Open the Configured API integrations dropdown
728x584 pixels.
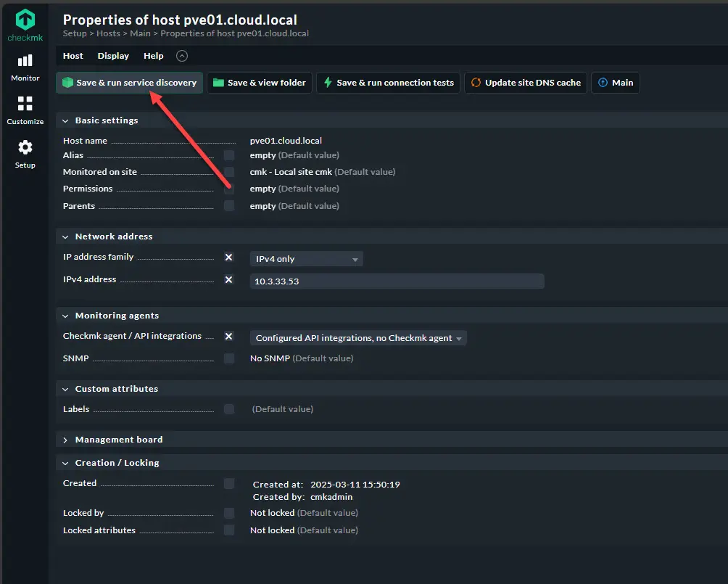pyautogui.click(x=358, y=338)
